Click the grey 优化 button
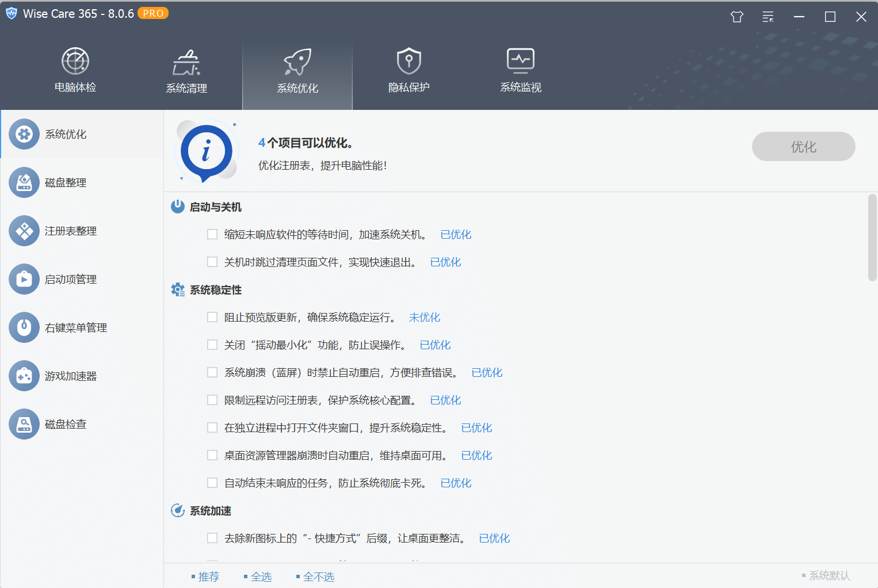 pos(804,147)
